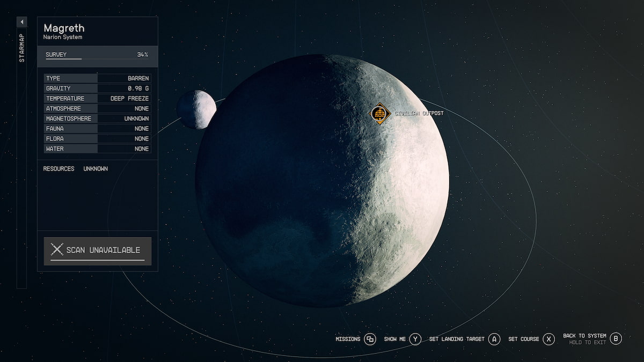Click the Gravity 0.98 G row
The width and height of the screenshot is (644, 362).
click(x=97, y=88)
